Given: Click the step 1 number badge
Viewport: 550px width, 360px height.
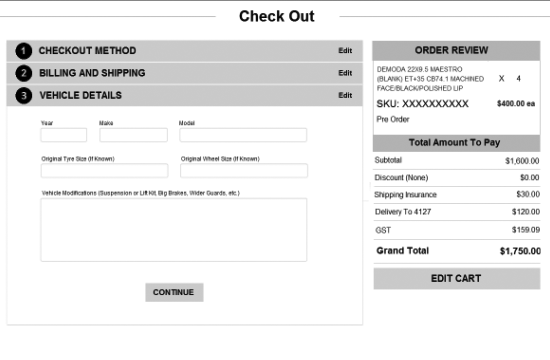Looking at the screenshot, I should click(24, 51).
